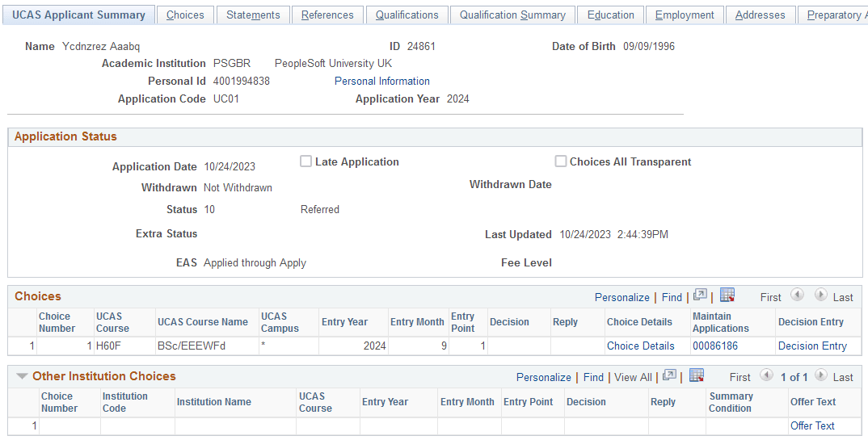Open the Choice Details link for H60F
868x440 pixels.
pos(640,346)
